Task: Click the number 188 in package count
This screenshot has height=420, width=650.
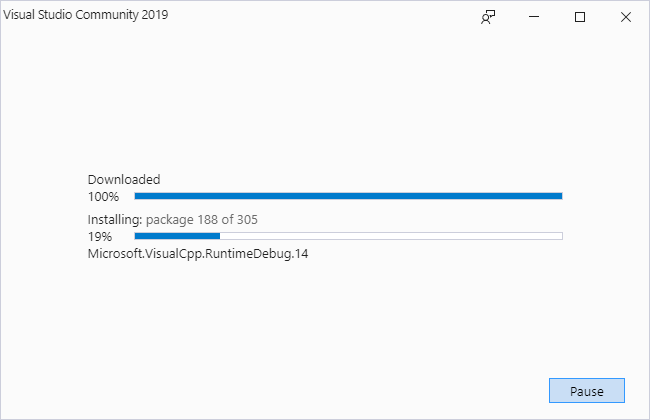Action: [x=208, y=219]
